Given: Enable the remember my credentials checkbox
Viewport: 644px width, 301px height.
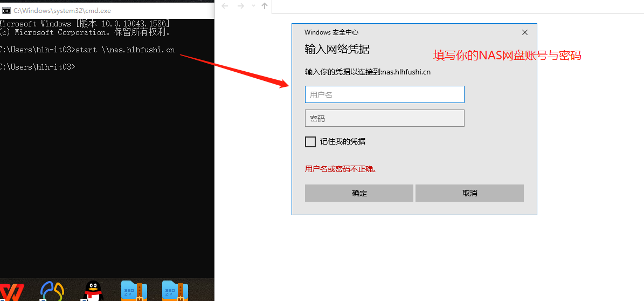Looking at the screenshot, I should coord(310,142).
